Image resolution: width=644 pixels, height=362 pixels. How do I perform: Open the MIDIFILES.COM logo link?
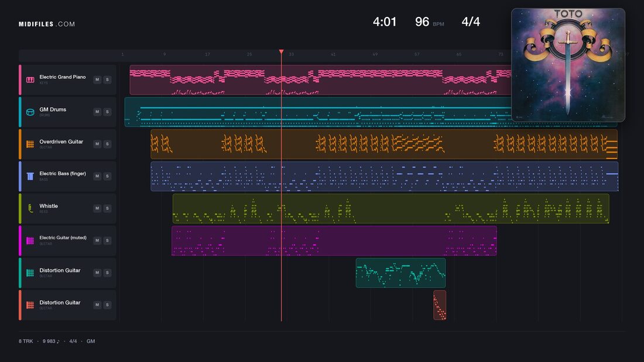click(x=47, y=24)
